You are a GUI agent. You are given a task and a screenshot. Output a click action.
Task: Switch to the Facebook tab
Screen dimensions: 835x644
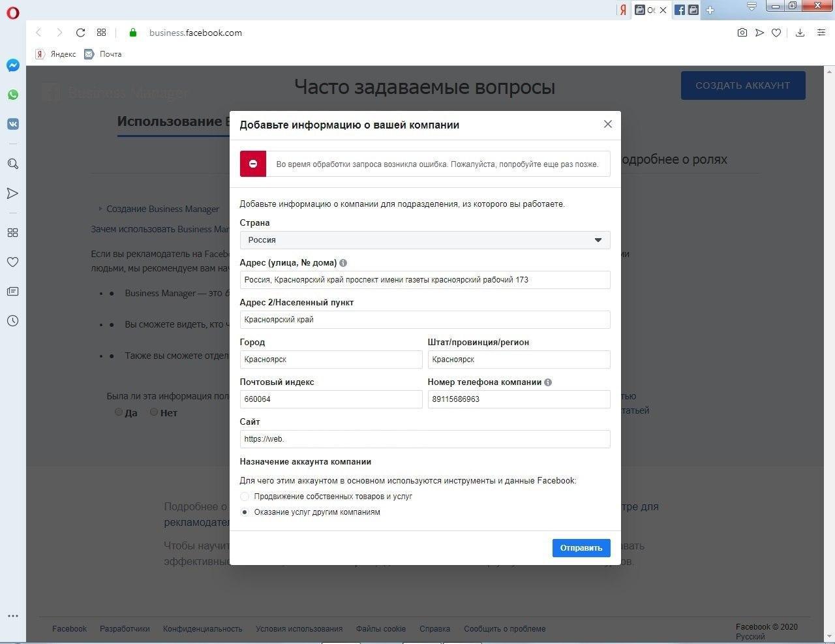680,10
